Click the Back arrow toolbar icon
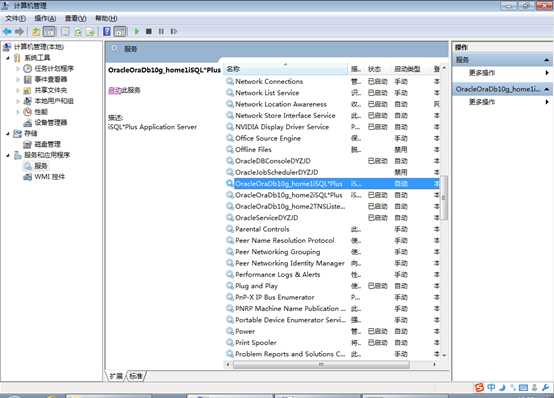Viewport: 554px width, 398px height. [x=7, y=32]
